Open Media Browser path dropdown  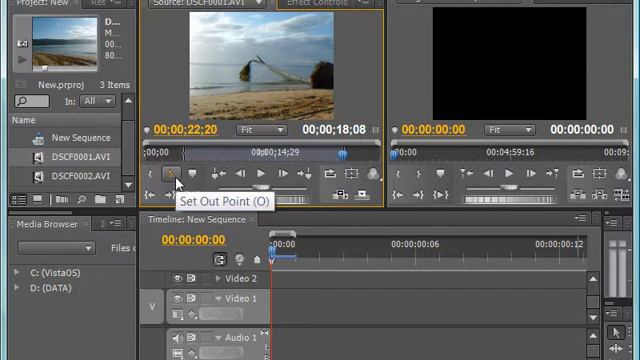click(57, 248)
